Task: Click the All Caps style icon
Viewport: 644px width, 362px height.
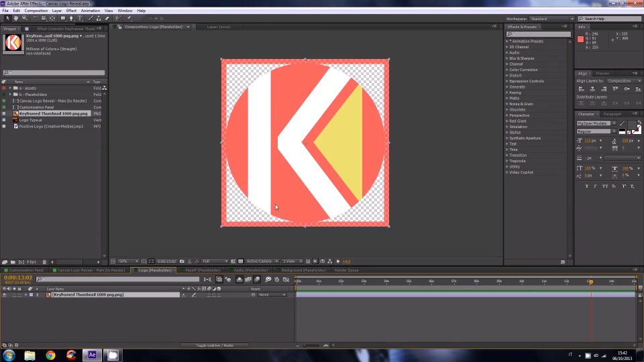Action: (x=604, y=186)
